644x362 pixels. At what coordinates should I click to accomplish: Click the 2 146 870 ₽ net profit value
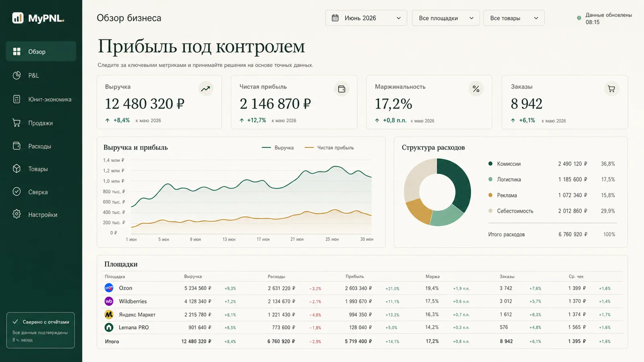tap(275, 104)
